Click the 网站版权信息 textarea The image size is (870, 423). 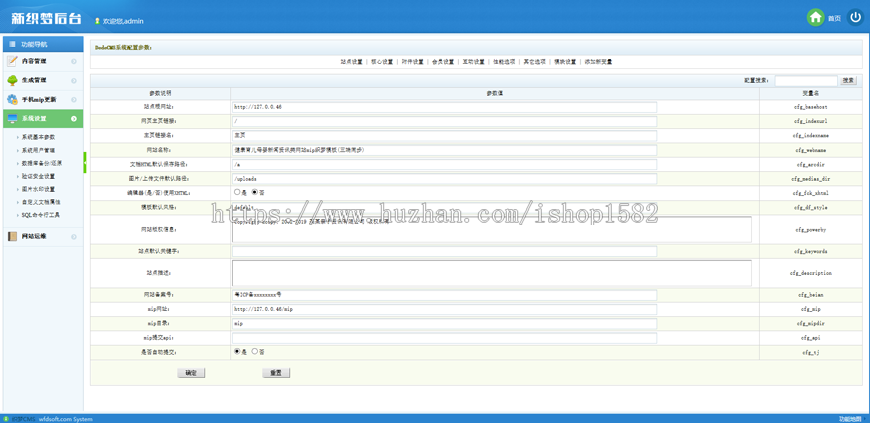[492, 229]
